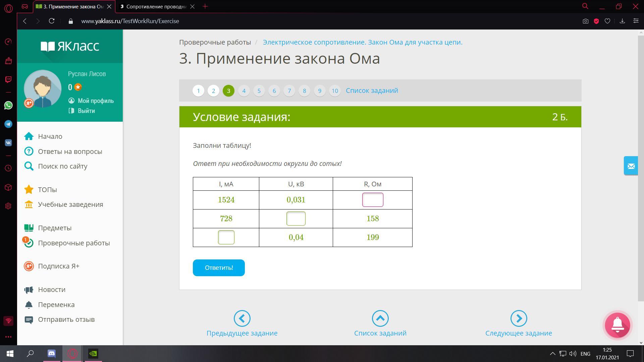The height and width of the screenshot is (362, 644).
Task: Open Telegram from the browser sidebar
Action: pyautogui.click(x=8, y=124)
